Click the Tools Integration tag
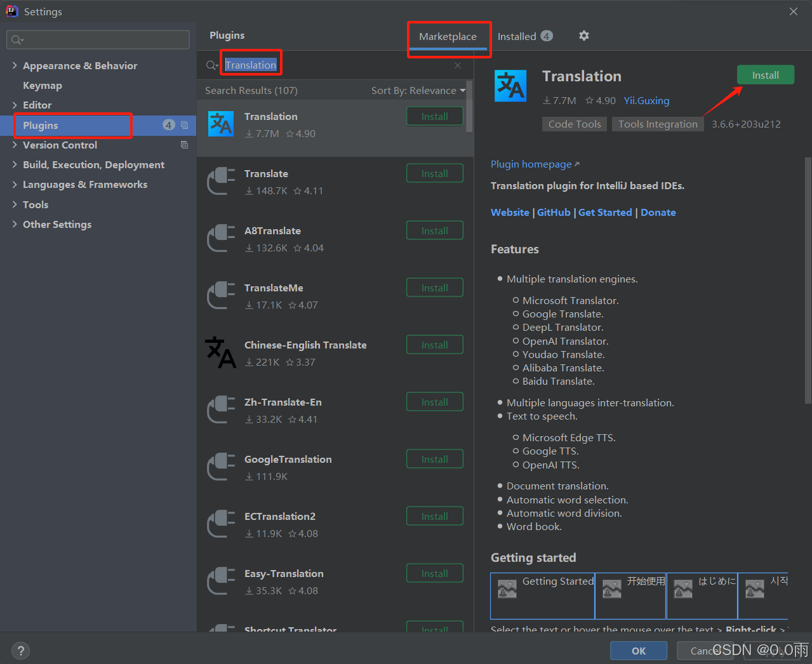This screenshot has height=664, width=812. tap(658, 124)
